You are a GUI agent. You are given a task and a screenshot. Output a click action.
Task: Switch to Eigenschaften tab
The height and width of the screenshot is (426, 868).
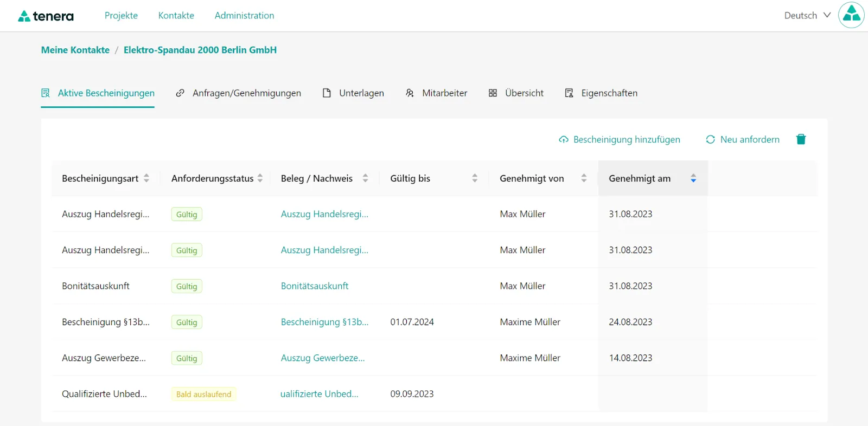(x=601, y=93)
